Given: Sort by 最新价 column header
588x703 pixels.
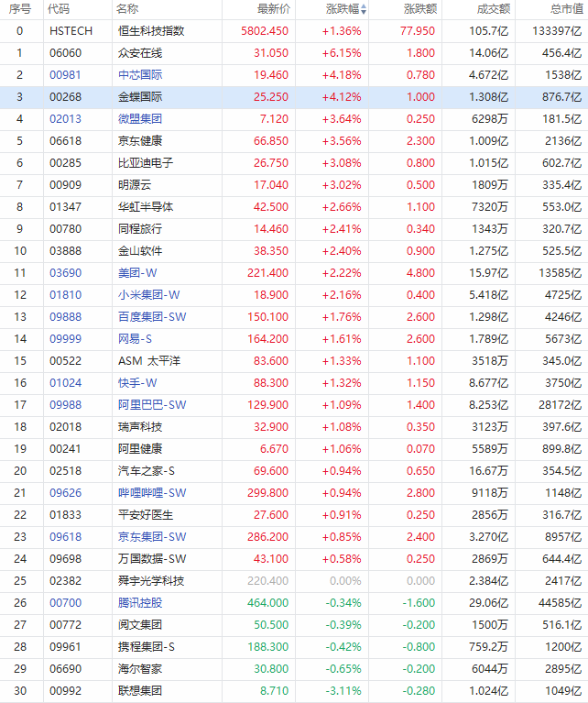Looking at the screenshot, I should pyautogui.click(x=274, y=9).
